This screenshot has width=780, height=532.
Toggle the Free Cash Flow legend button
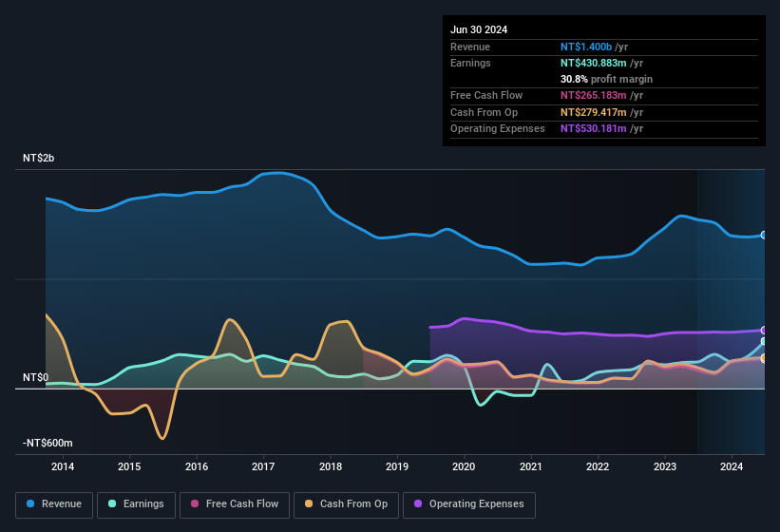[235, 504]
